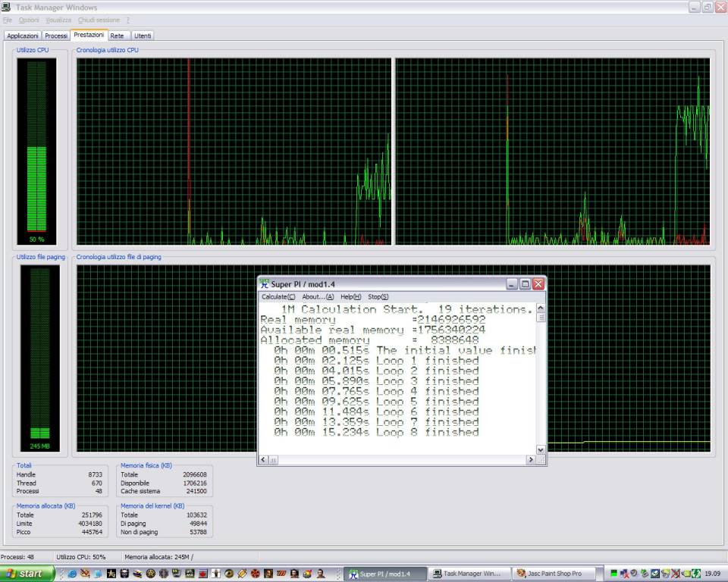Click the right CPU history graph
This screenshot has height=582, width=728.
[553, 152]
